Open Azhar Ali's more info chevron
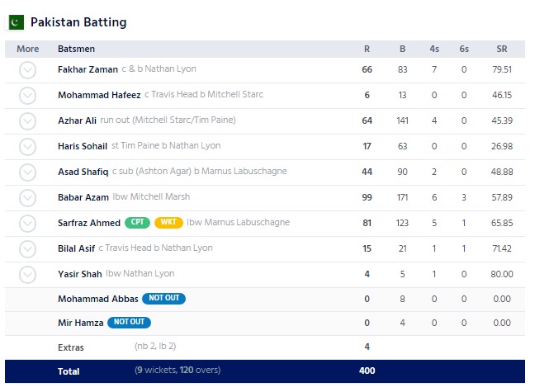Image resolution: width=535 pixels, height=392 pixels. [x=28, y=121]
